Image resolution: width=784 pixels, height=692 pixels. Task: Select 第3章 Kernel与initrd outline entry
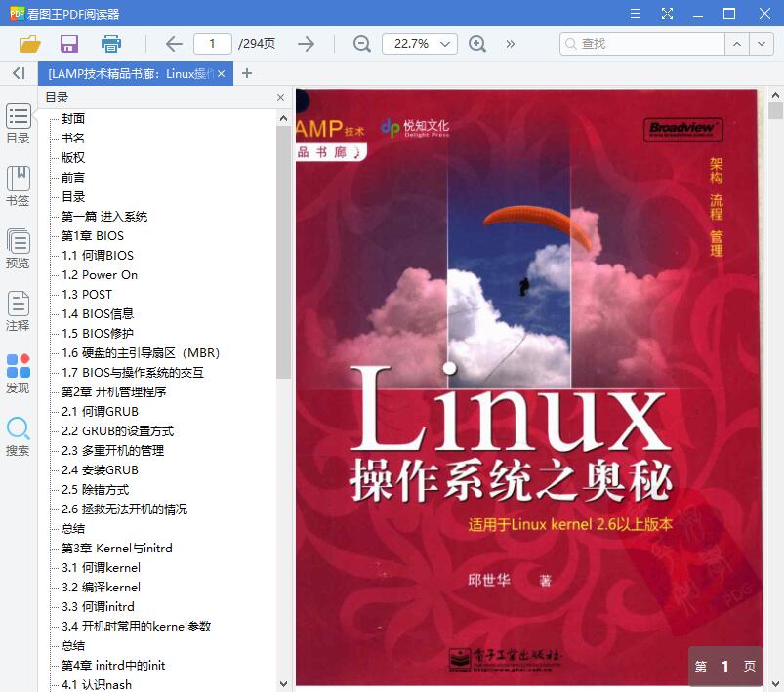click(x=116, y=548)
